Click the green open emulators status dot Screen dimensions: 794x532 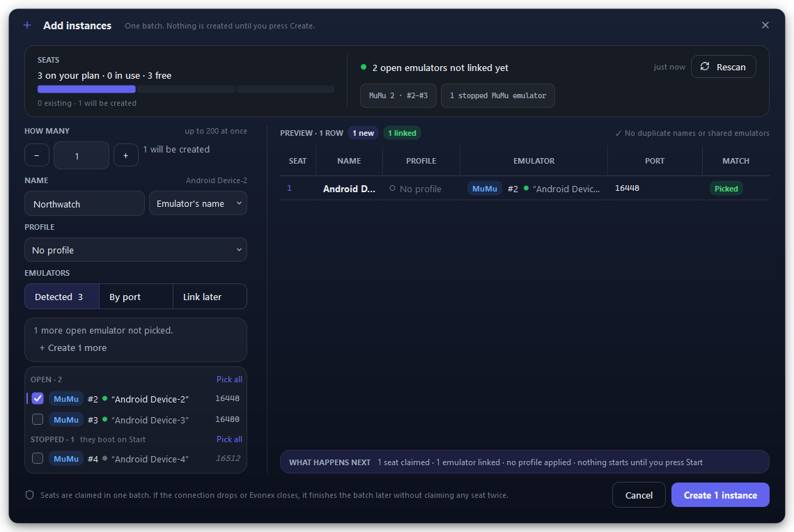[364, 67]
